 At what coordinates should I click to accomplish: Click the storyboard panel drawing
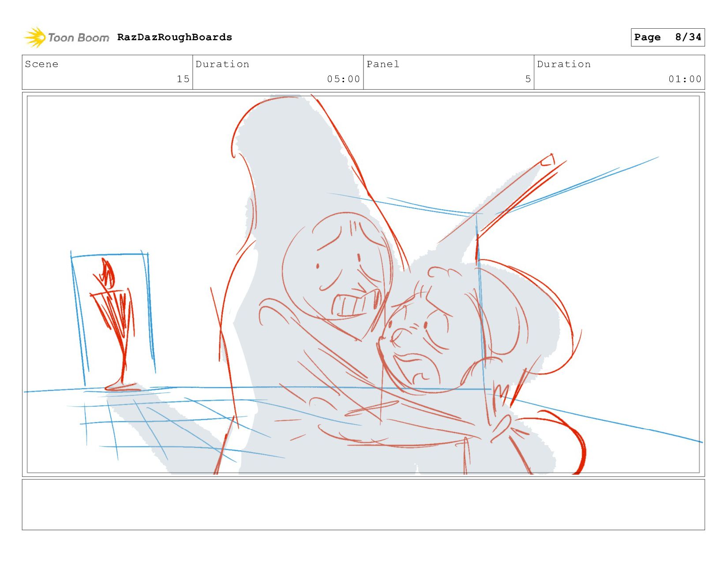point(363,284)
